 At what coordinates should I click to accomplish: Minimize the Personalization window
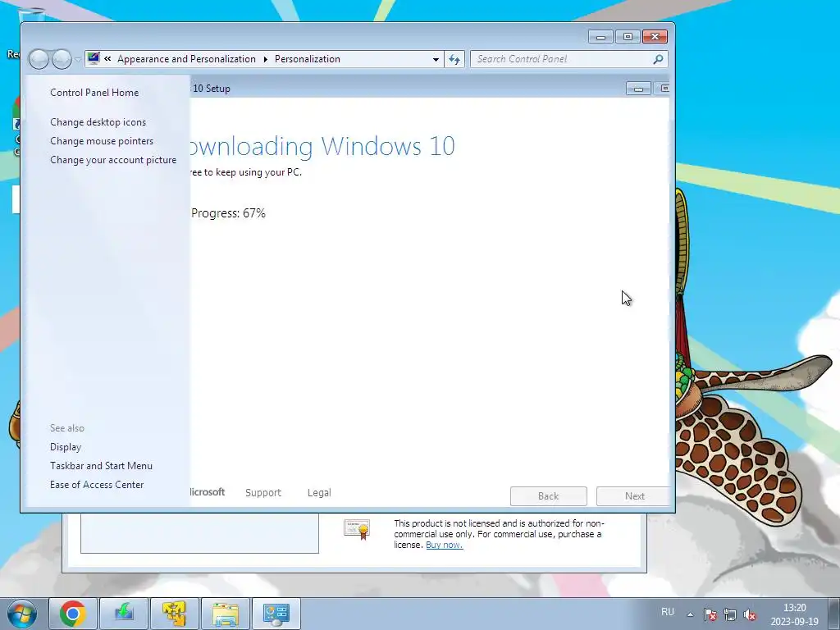pos(600,36)
